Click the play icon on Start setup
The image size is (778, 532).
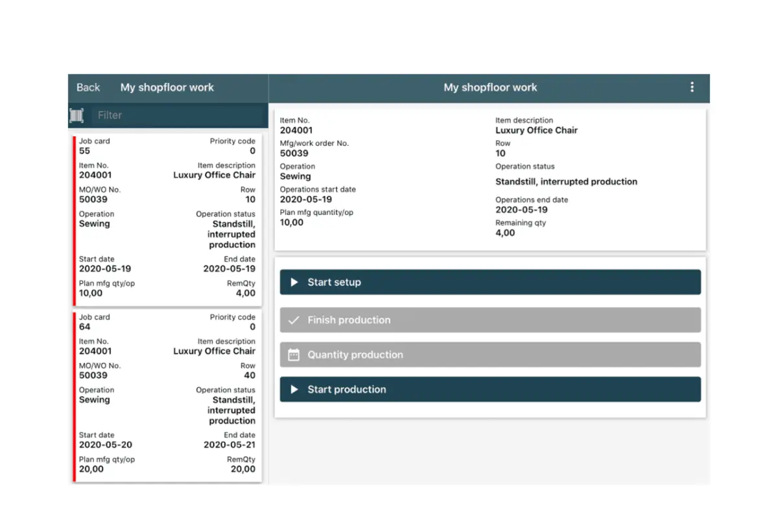tap(294, 282)
